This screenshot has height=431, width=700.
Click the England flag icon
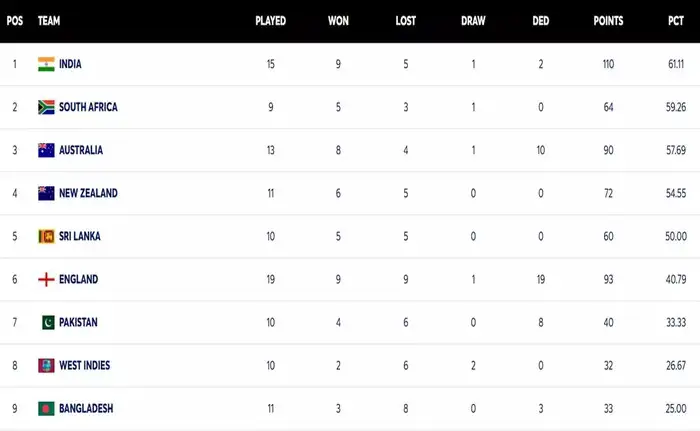[46, 279]
